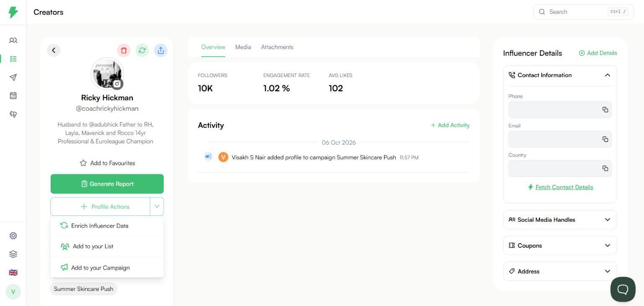
Task: Open the calendar icon in sidebar
Action: point(13,96)
